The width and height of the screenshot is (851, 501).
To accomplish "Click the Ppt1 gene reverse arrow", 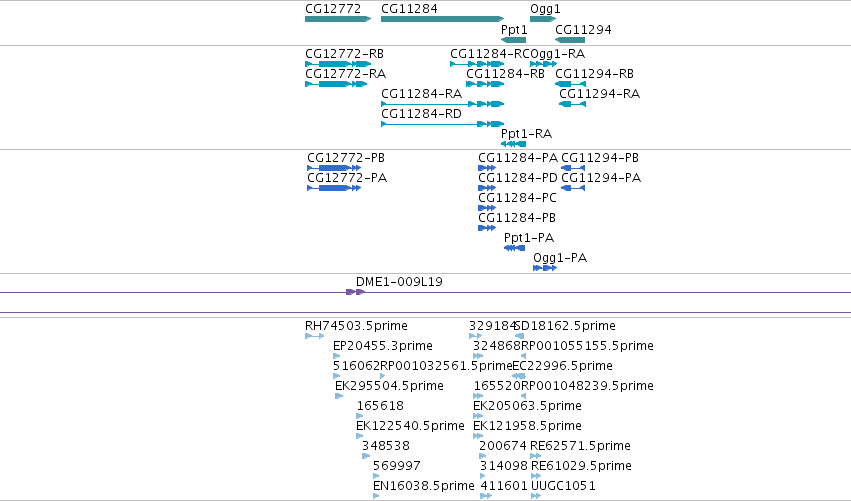I will tap(513, 40).
